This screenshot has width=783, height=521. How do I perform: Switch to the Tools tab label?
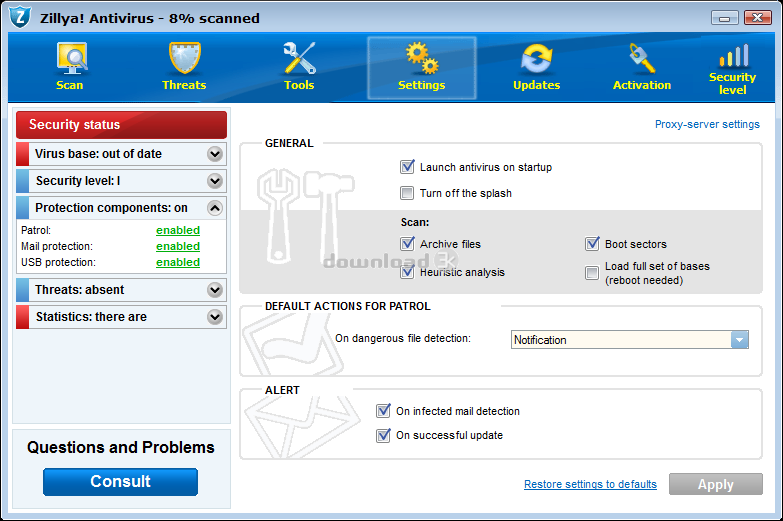tap(299, 85)
